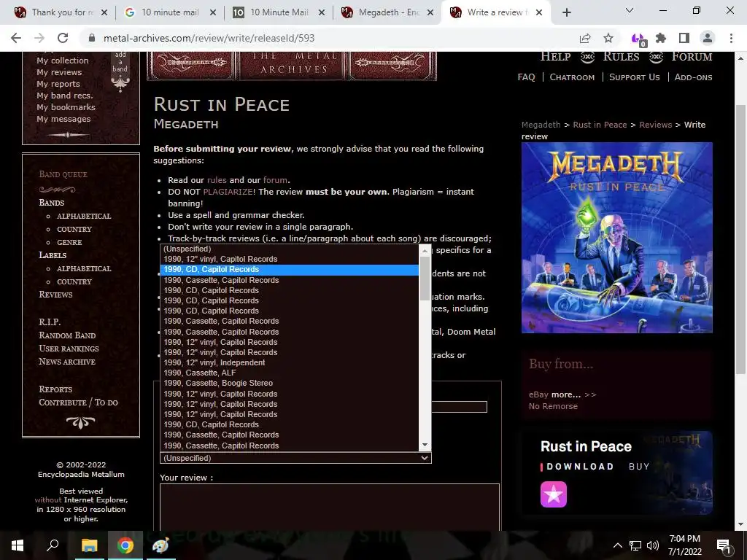Click into 'Your review' text area
The image size is (747, 560).
click(330, 507)
